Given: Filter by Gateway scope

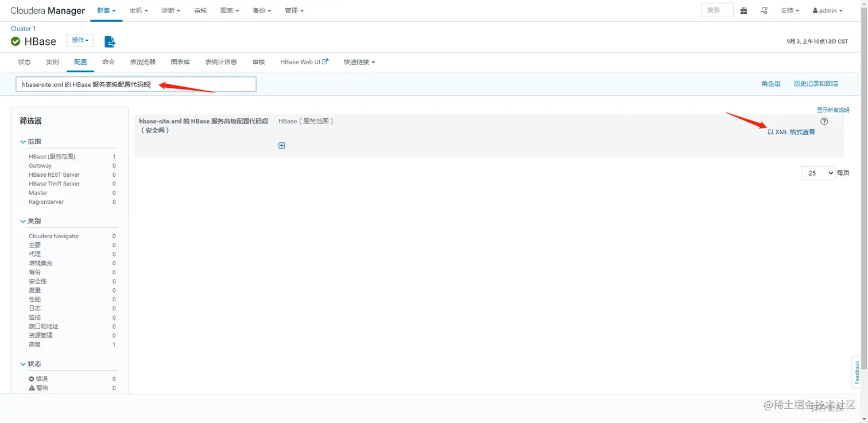Looking at the screenshot, I should pyautogui.click(x=40, y=166).
